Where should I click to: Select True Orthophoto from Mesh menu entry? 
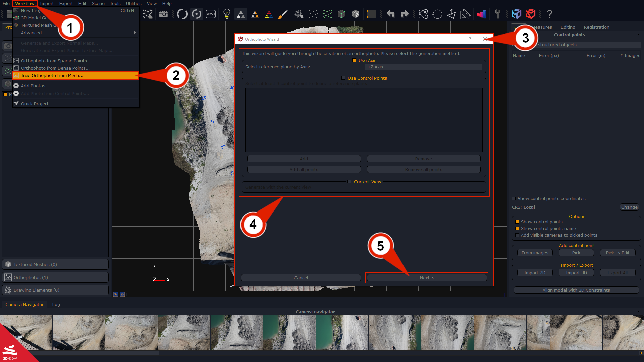(75, 75)
